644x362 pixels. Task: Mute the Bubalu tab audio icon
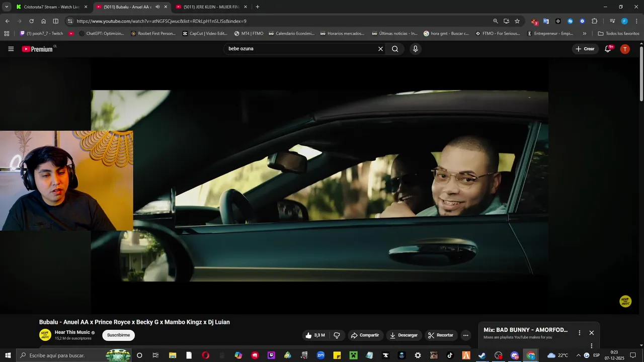(157, 7)
